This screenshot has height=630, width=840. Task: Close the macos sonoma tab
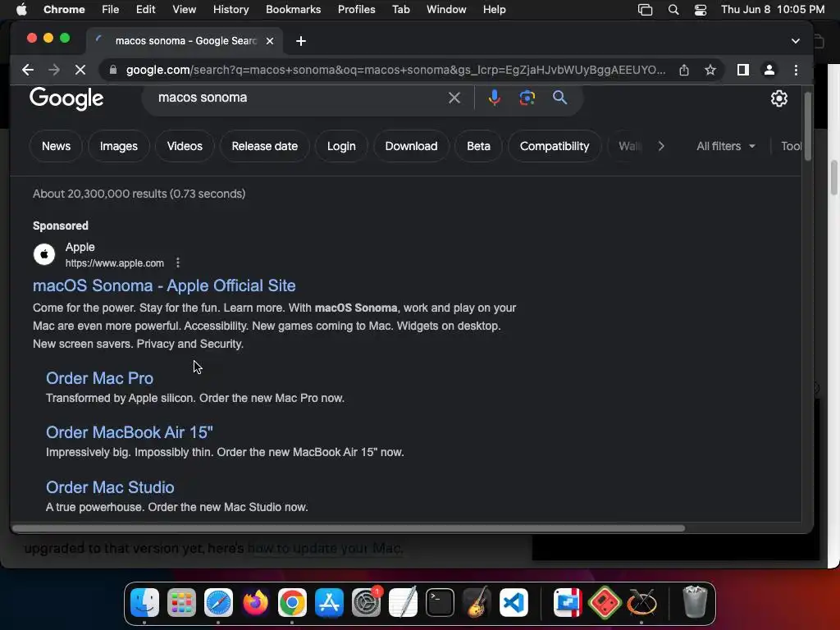point(270,41)
